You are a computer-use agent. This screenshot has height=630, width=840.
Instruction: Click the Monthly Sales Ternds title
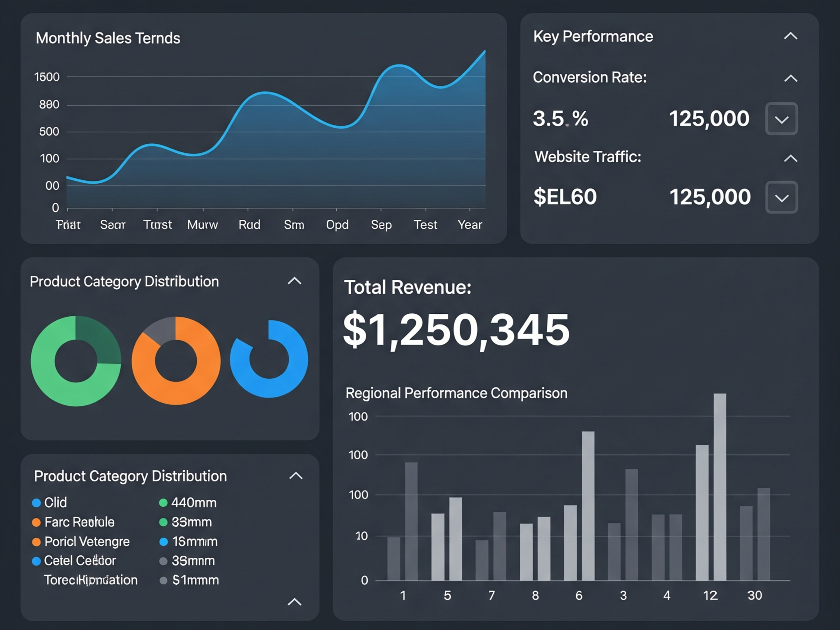108,38
